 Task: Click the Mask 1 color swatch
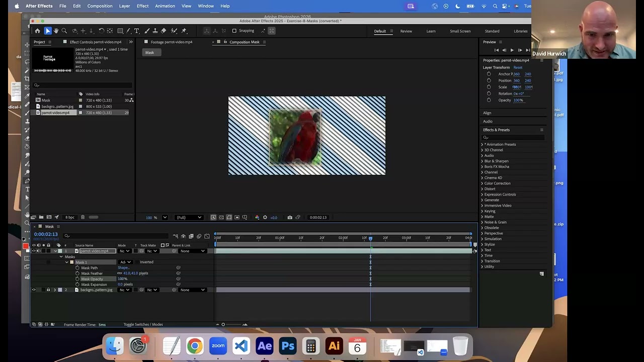71,262
